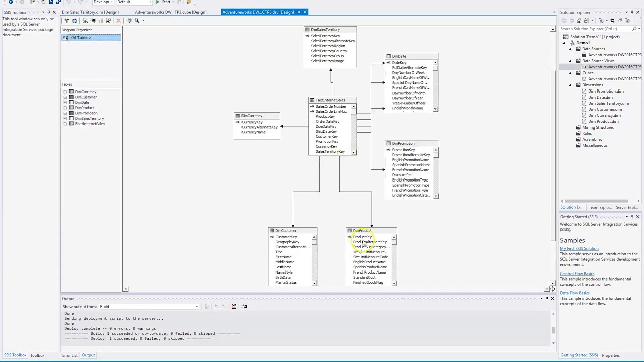The height and width of the screenshot is (362, 644).
Task: Collapse Dimensions folder in Solution Explorer
Action: [x=571, y=85]
